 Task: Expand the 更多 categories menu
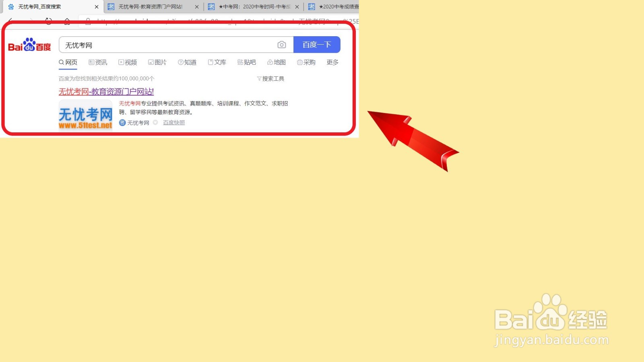click(x=332, y=62)
